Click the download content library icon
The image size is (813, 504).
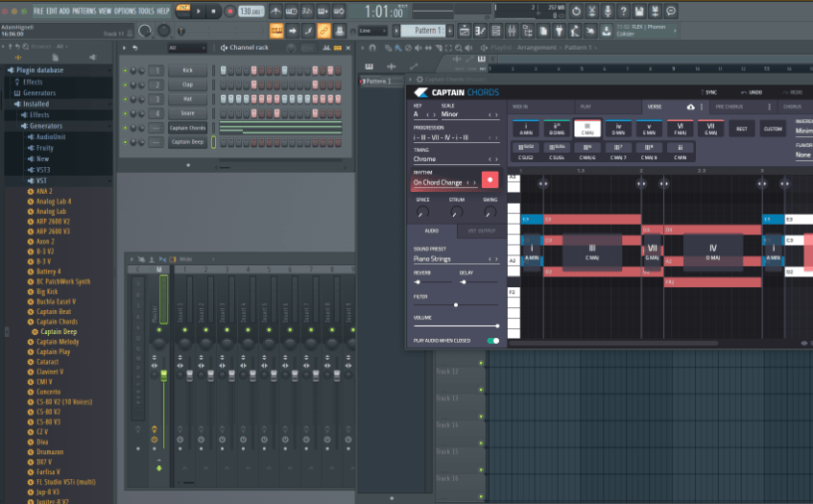coord(606,31)
